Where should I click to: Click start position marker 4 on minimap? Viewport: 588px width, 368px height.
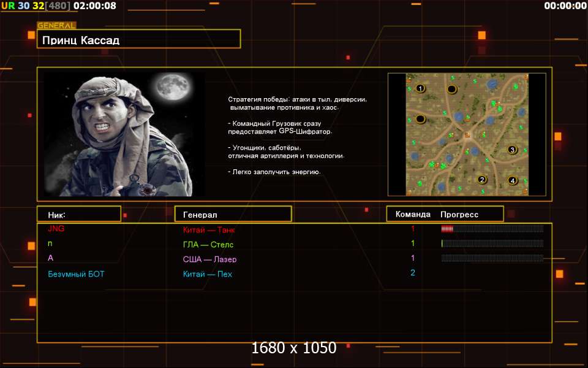(x=513, y=180)
